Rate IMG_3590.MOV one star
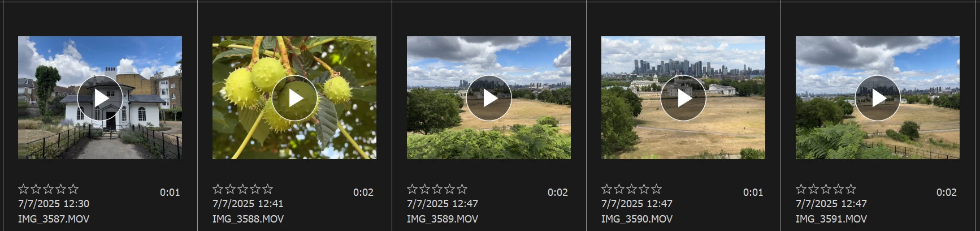The image size is (980, 231). 607,189
